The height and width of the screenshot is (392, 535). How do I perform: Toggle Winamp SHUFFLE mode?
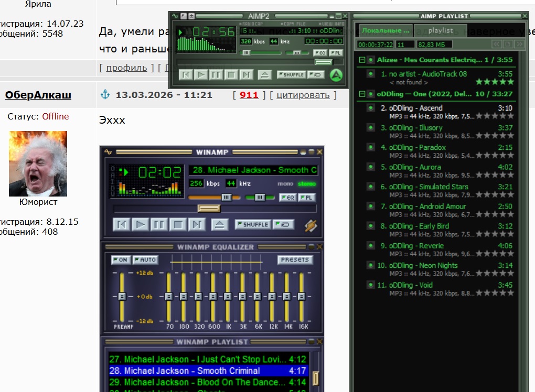click(x=253, y=224)
